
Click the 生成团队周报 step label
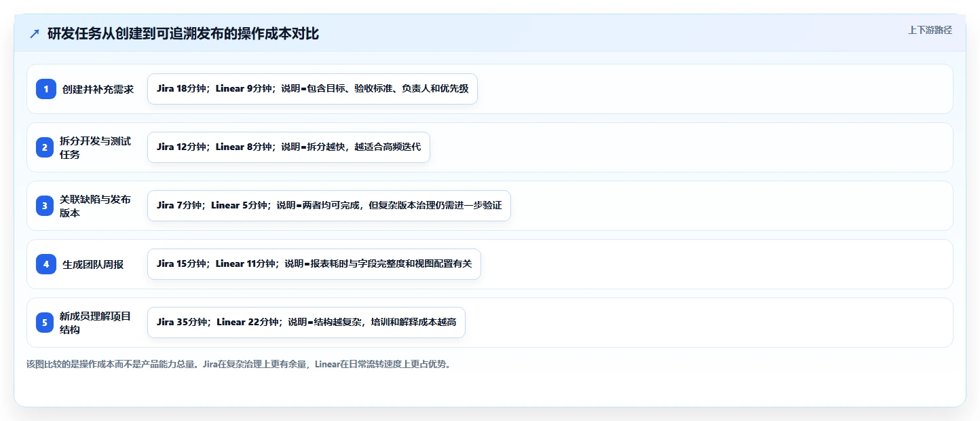93,264
